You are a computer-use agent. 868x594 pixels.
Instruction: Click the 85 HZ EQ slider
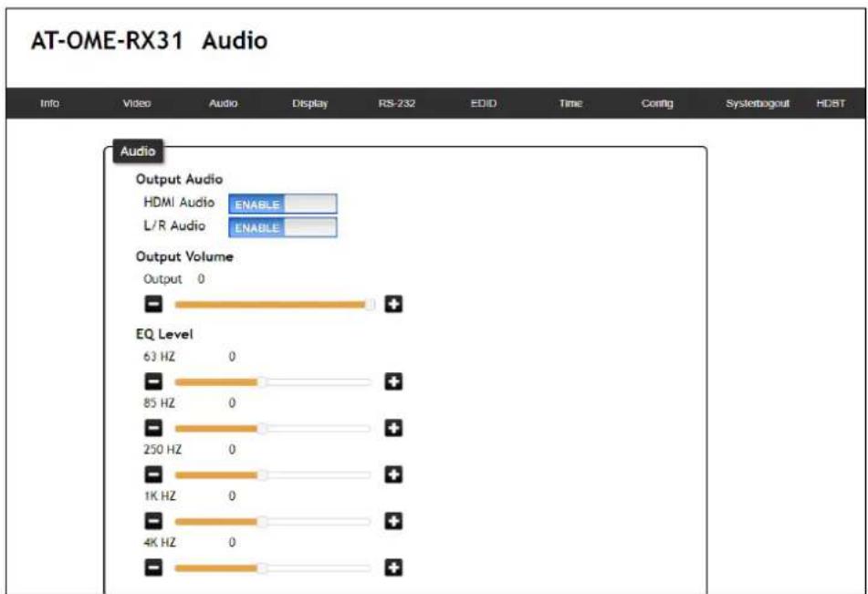275,428
